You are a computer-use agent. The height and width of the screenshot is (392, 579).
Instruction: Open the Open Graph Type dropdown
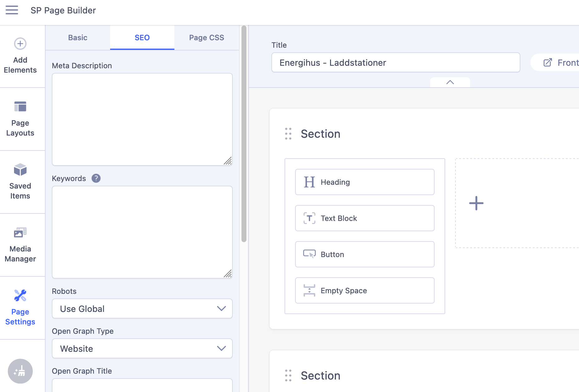[142, 348]
